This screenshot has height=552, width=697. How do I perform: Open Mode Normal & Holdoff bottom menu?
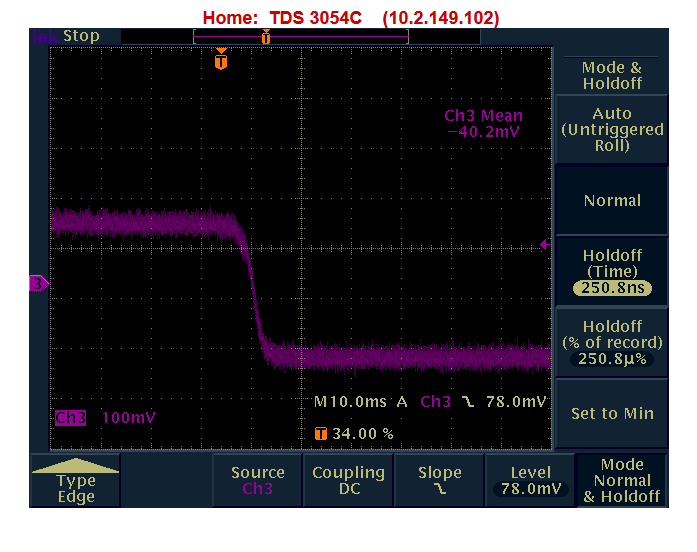[x=622, y=481]
